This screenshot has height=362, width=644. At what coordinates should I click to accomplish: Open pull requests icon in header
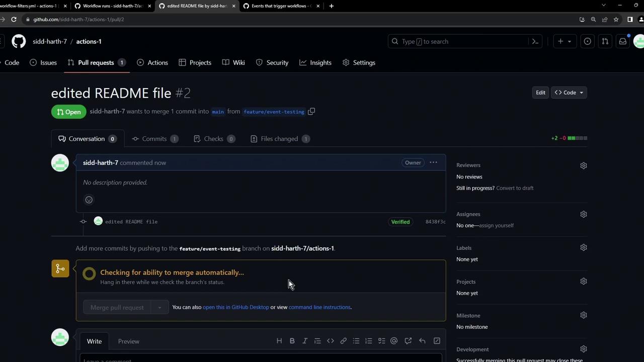(x=605, y=41)
